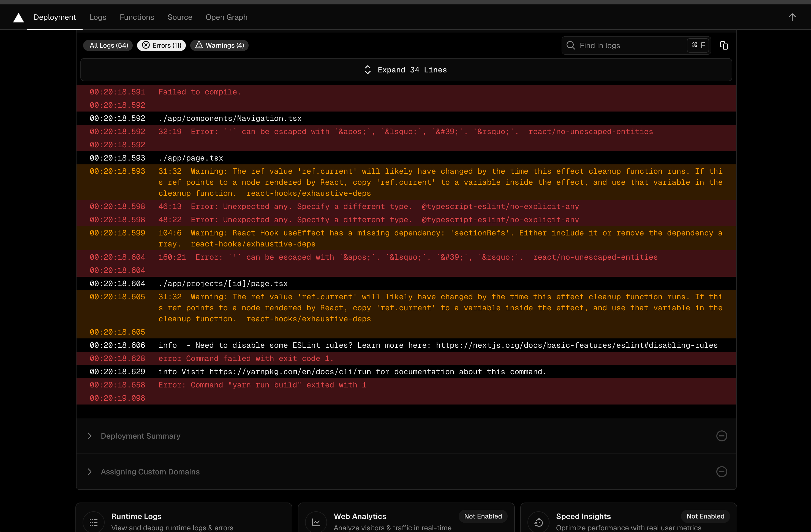Expand 34 hidden log lines
This screenshot has width=811, height=532.
coord(406,70)
